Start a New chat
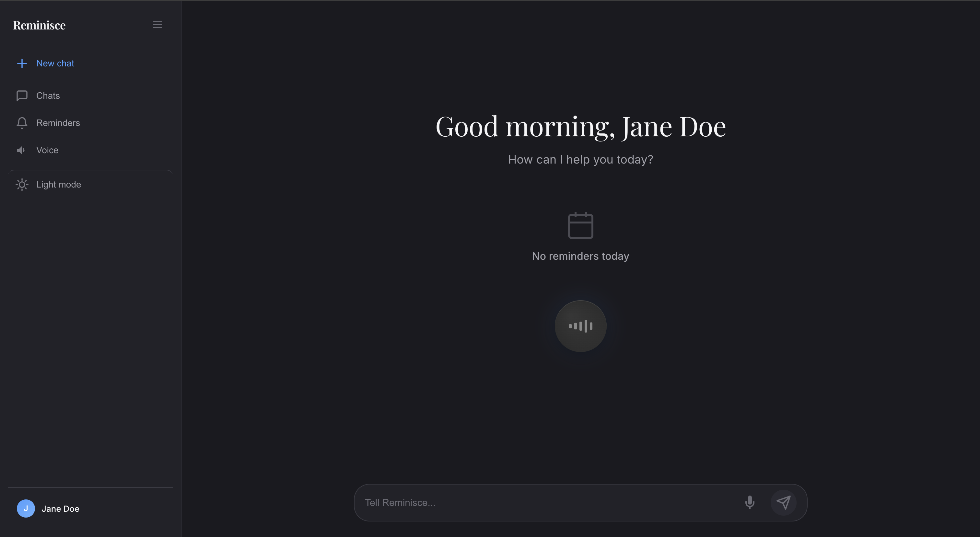Image resolution: width=980 pixels, height=537 pixels. 55,63
